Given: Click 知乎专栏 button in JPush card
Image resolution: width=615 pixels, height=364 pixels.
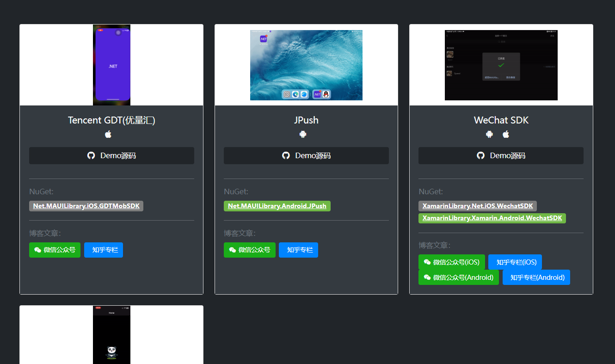Looking at the screenshot, I should tap(298, 250).
